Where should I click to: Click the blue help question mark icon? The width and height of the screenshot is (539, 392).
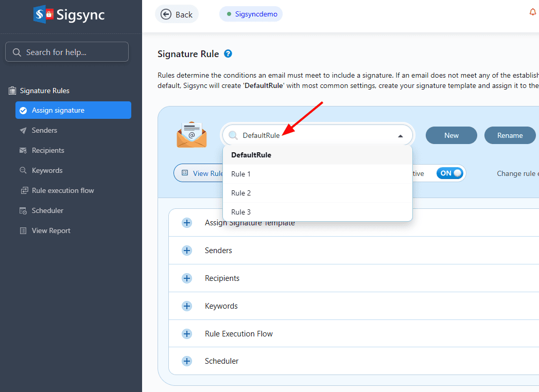[228, 54]
